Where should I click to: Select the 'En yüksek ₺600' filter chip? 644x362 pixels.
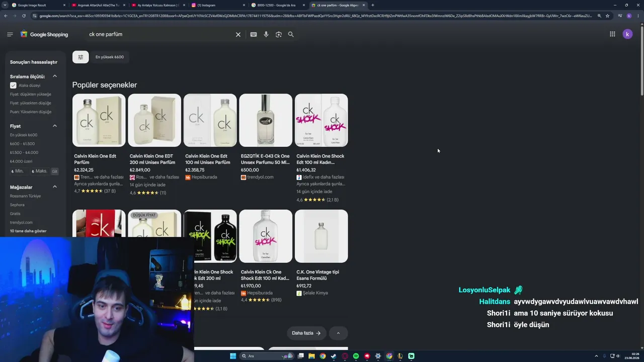[110, 57]
